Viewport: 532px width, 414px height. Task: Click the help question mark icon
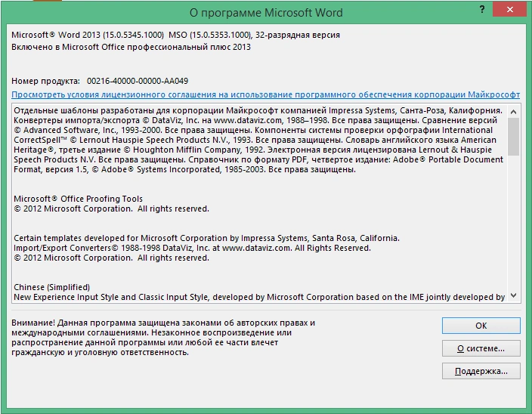pos(482,9)
